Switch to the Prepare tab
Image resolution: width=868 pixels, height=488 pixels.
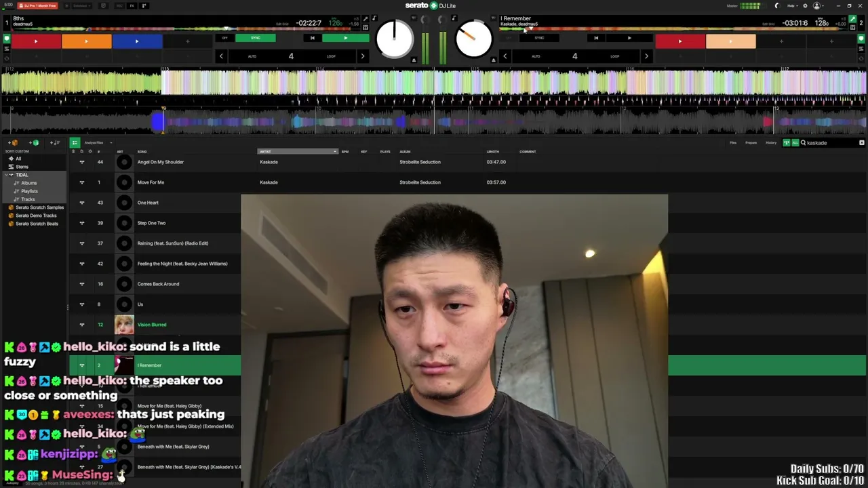click(x=751, y=142)
